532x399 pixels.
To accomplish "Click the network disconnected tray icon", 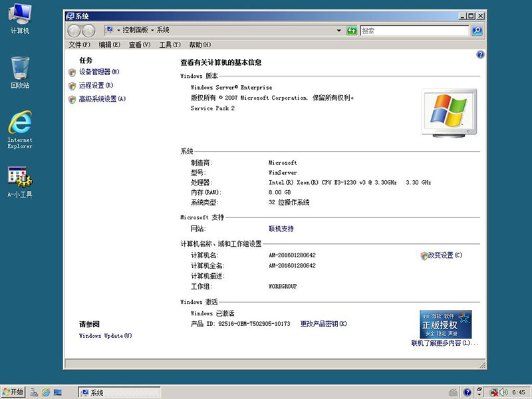I will point(493,392).
